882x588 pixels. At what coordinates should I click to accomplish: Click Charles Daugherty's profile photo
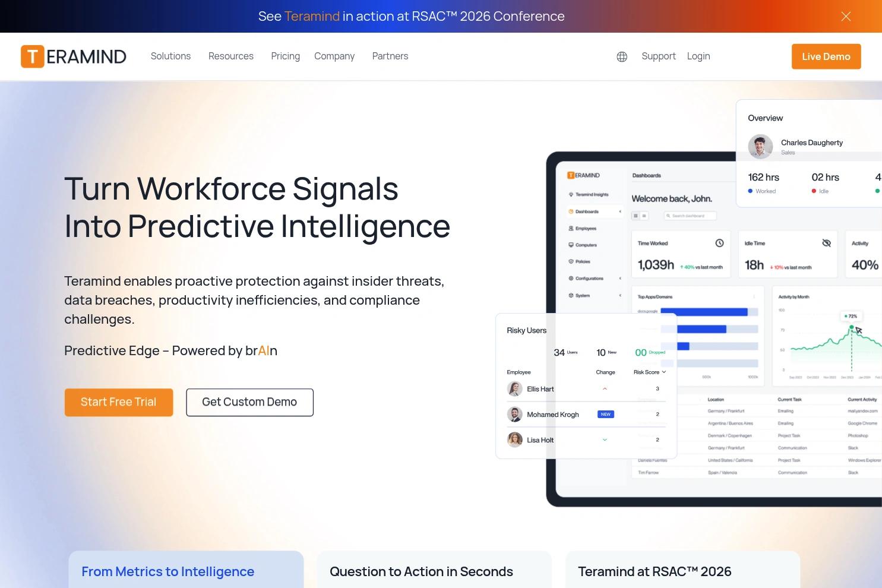point(760,147)
